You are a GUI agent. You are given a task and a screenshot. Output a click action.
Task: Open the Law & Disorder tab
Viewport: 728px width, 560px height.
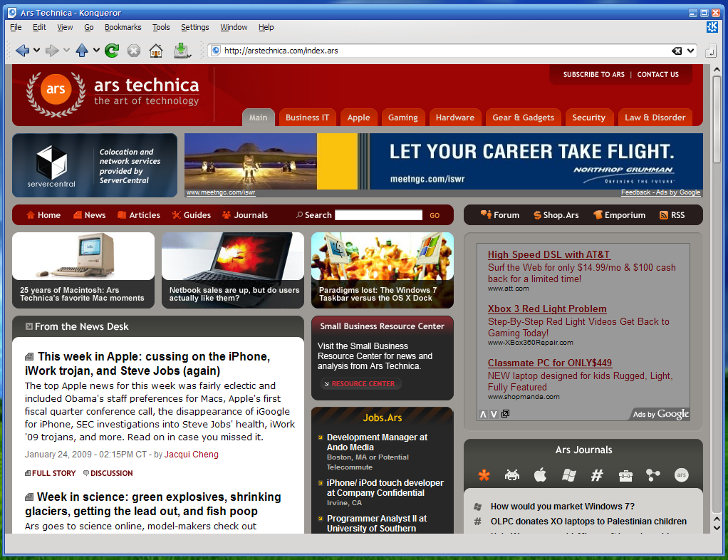[x=655, y=118]
